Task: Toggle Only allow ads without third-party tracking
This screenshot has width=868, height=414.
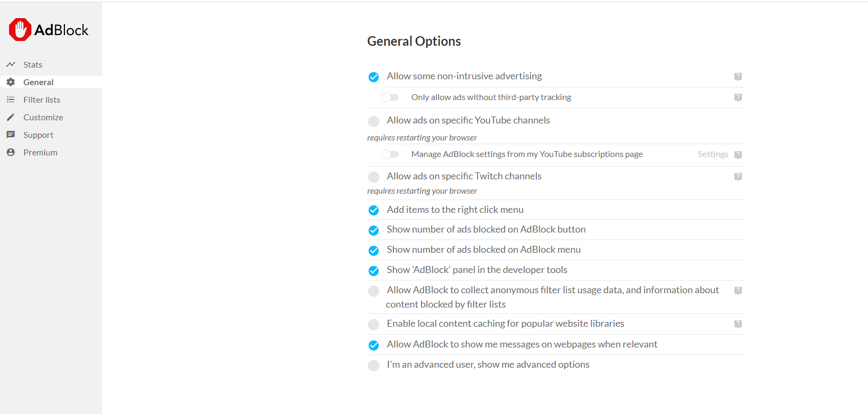Action: [390, 97]
